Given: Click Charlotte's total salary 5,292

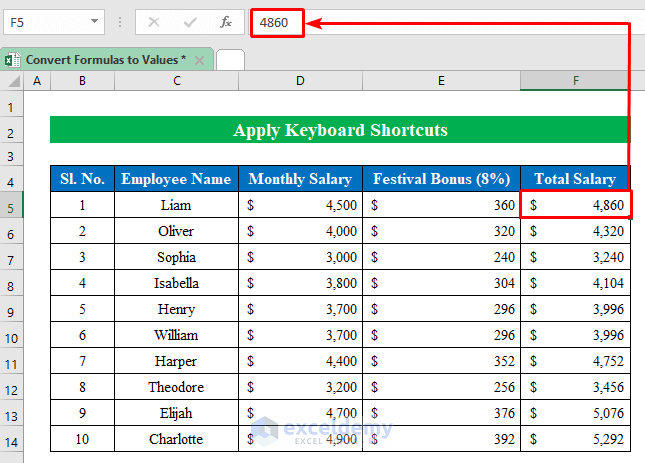Looking at the screenshot, I should pyautogui.click(x=575, y=439).
